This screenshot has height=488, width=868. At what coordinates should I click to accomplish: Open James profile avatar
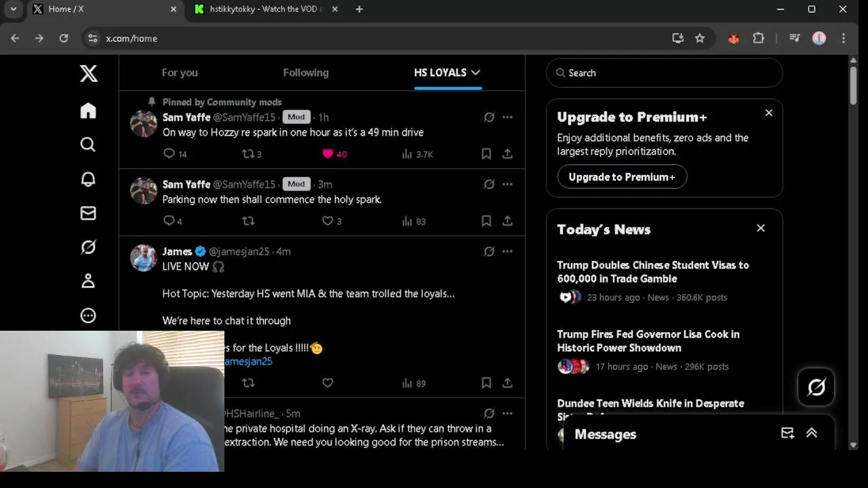[144, 258]
